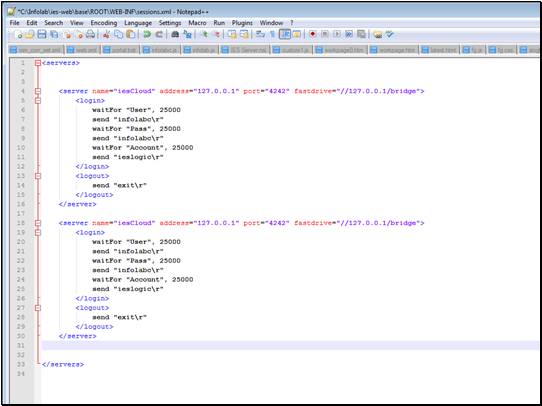This screenshot has width=542, height=406.
Task: Toggle Word Wrap toolbar button
Action: 260,34
